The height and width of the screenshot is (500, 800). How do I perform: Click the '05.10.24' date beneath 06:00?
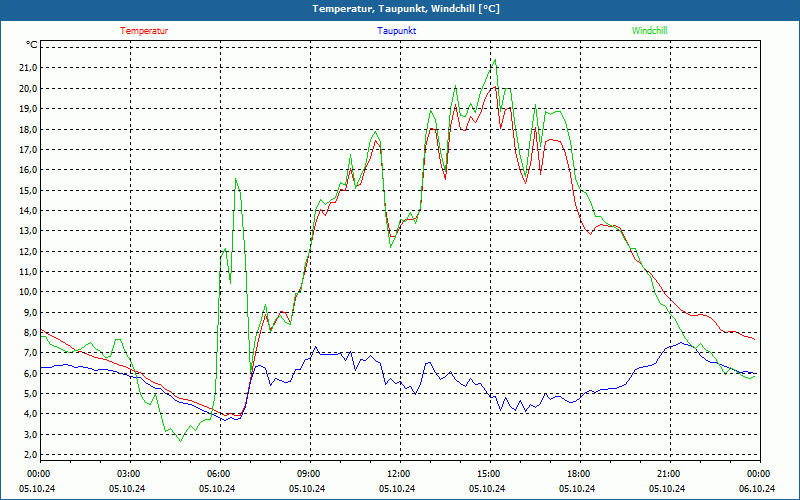coord(217,488)
